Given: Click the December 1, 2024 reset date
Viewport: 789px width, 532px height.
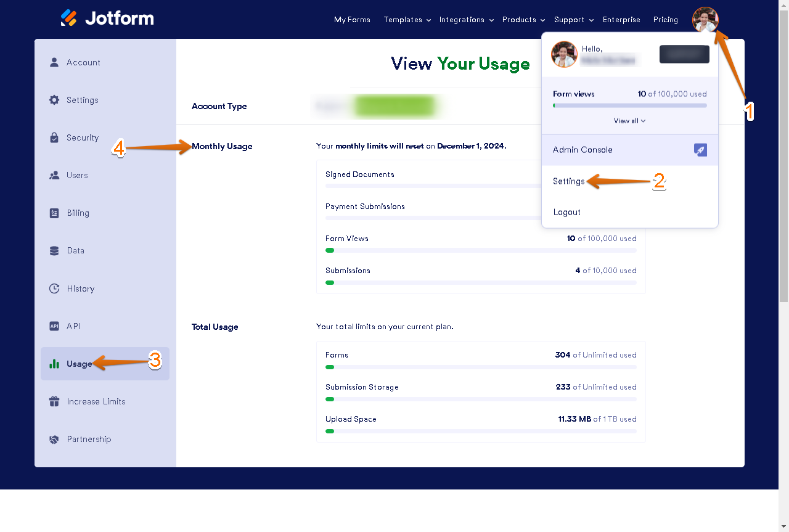Looking at the screenshot, I should (472, 146).
